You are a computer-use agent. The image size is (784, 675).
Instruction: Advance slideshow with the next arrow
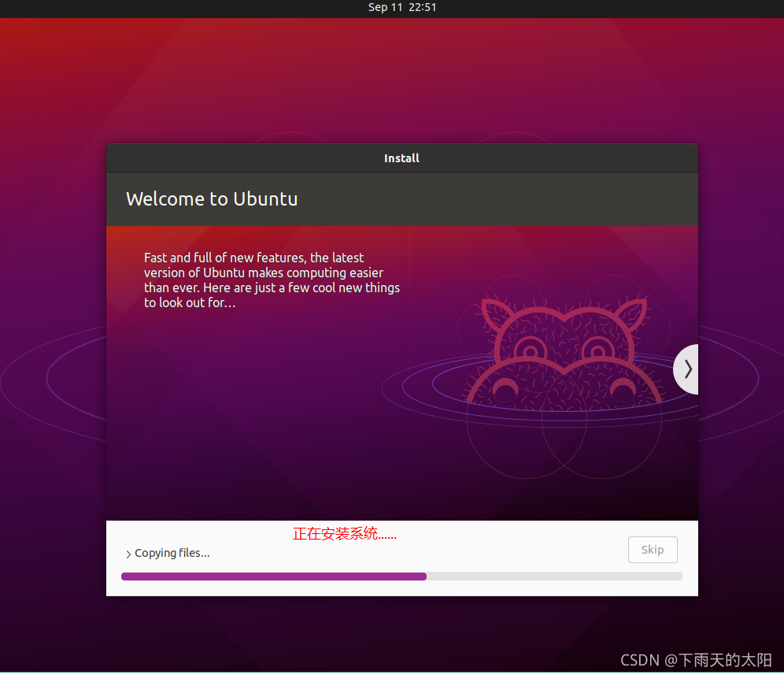tap(687, 369)
